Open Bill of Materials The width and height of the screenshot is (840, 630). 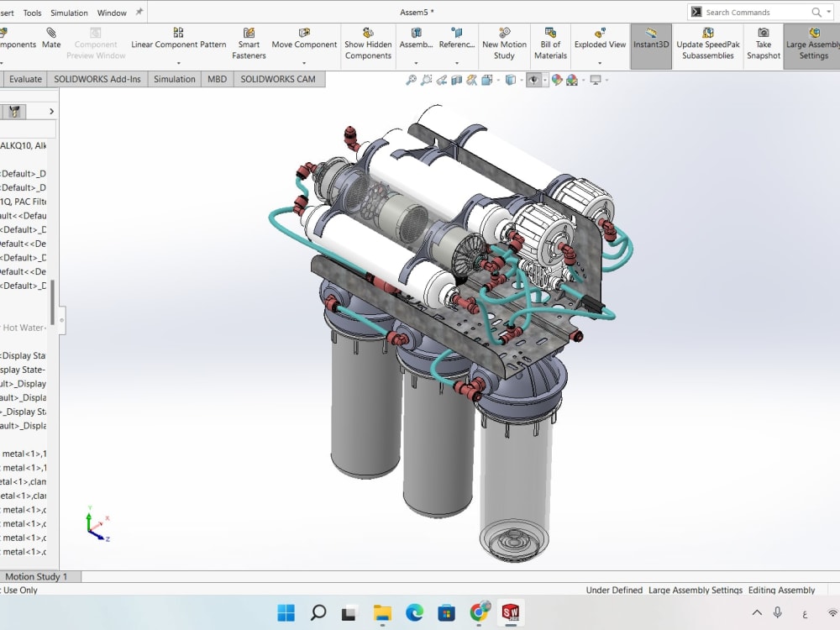pos(550,44)
